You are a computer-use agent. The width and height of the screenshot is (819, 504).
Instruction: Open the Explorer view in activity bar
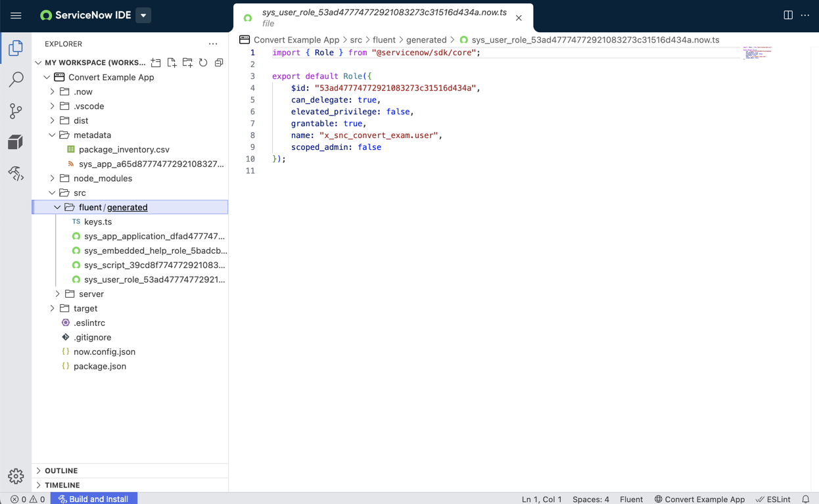tap(16, 48)
